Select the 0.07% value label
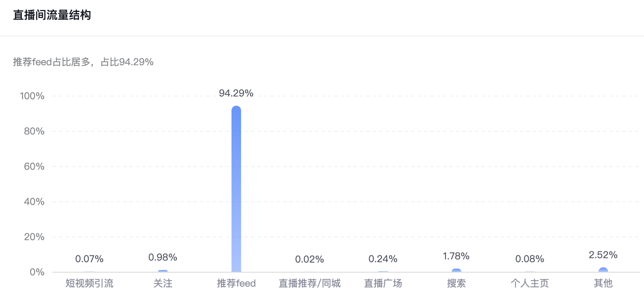 click(89, 259)
